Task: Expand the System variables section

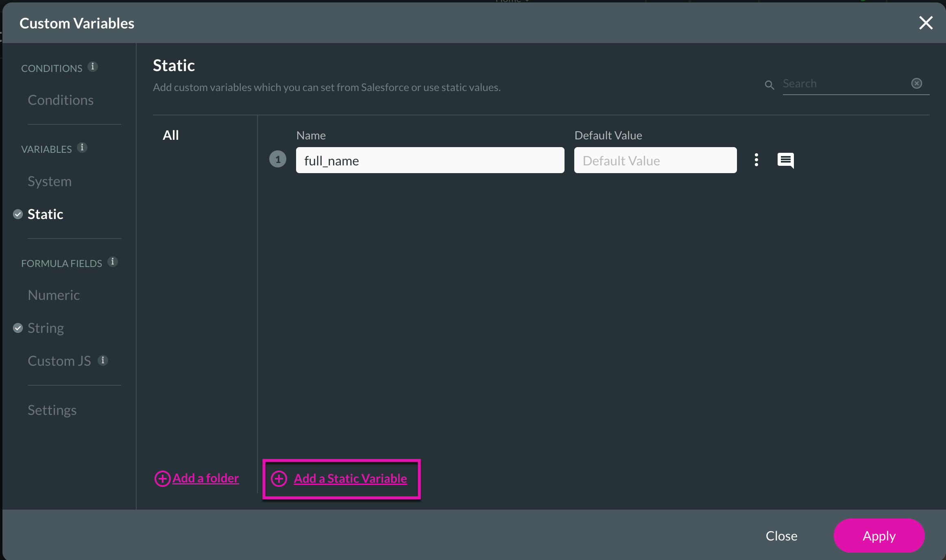Action: (x=49, y=180)
